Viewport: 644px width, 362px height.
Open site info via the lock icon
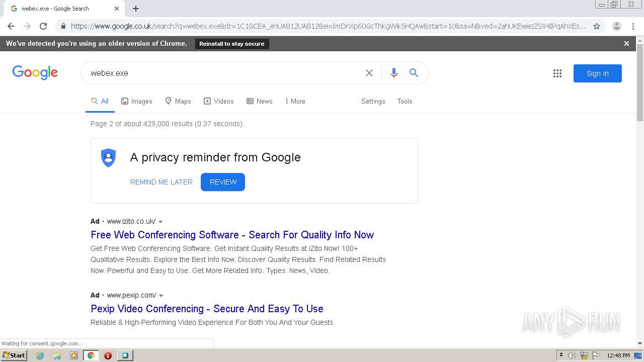[63, 26]
